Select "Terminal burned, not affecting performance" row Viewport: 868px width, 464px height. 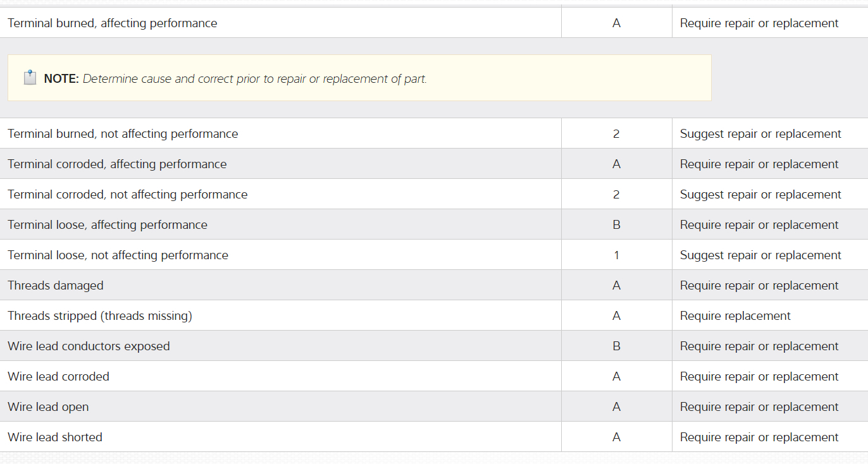pos(123,134)
